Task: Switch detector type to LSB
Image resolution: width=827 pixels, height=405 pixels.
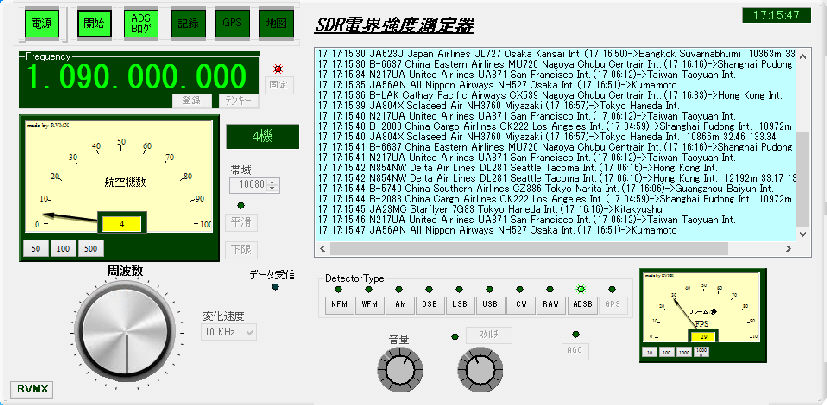Action: point(459,303)
